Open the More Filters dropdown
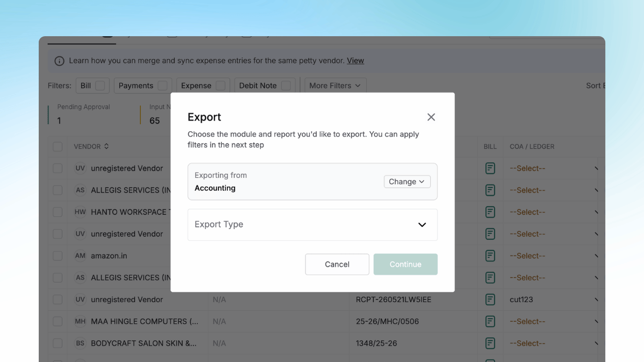Viewport: 644px width, 362px height. coord(335,85)
